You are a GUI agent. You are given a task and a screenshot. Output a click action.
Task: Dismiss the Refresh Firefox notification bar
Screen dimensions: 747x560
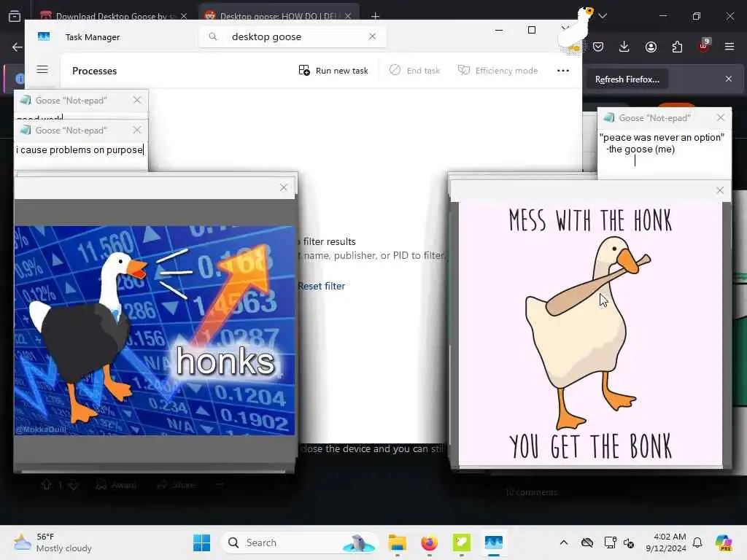pos(729,79)
